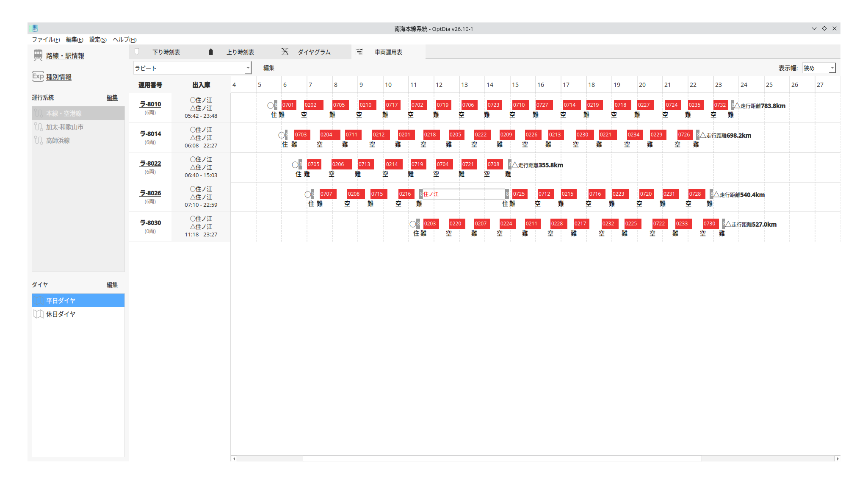This screenshot has height=494, width=868.
Task: Click the scrollbar right arrow
Action: [x=838, y=458]
